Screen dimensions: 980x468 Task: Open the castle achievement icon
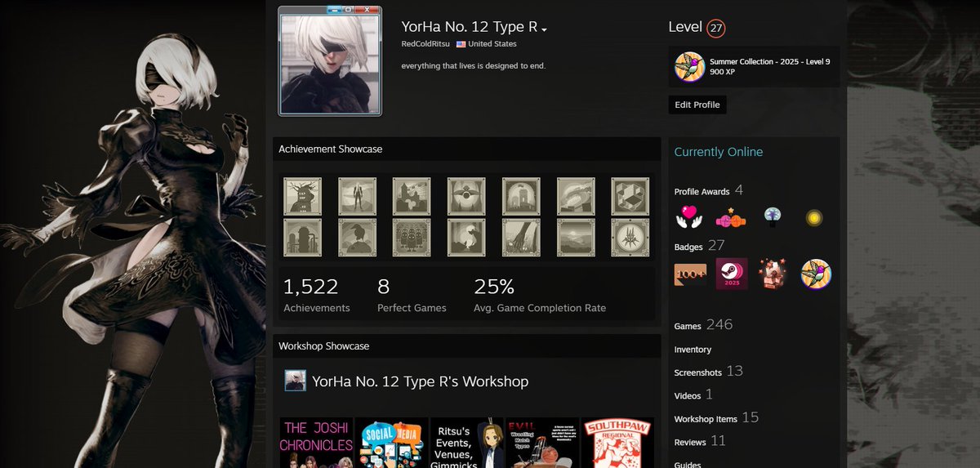[x=412, y=196]
